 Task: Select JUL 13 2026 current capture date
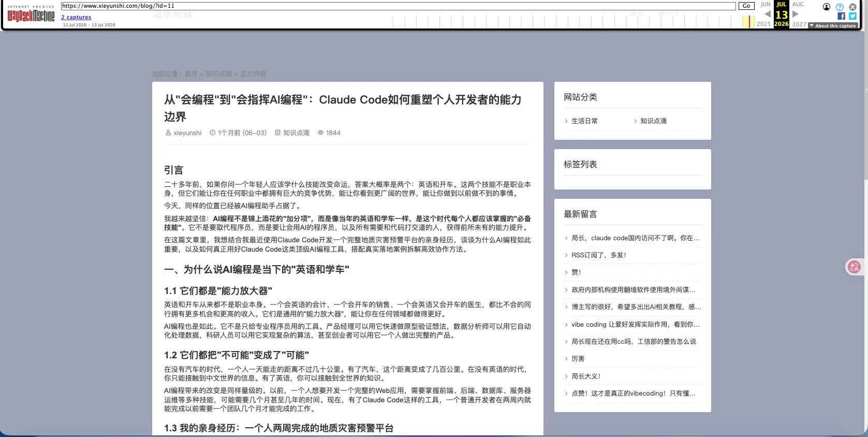tap(781, 14)
